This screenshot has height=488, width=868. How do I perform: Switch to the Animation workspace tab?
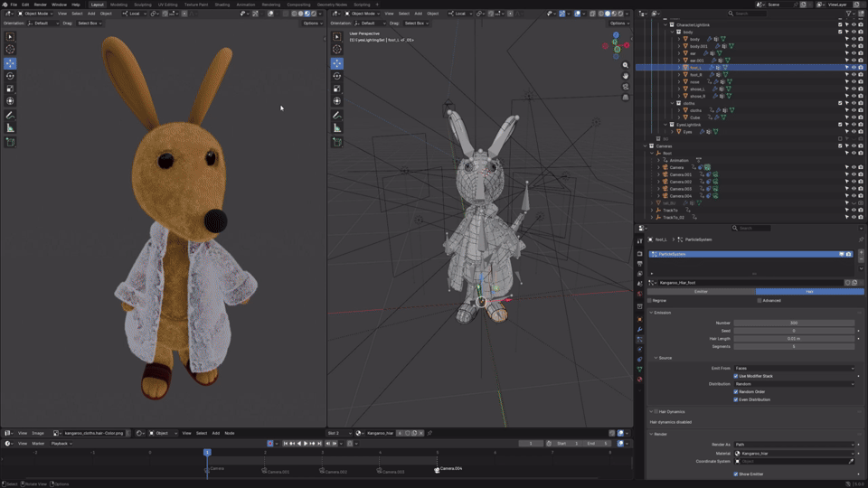(x=246, y=5)
